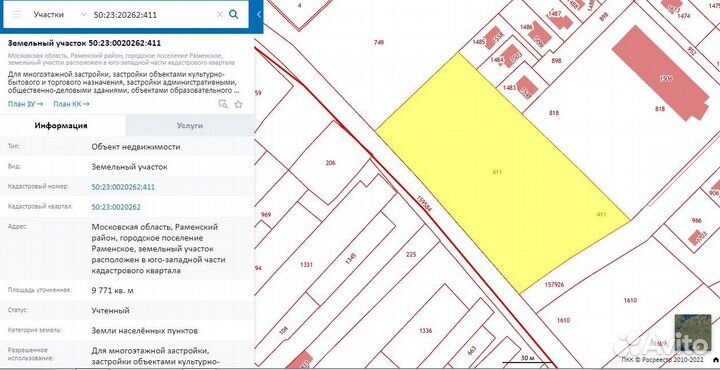Open the План КК link
Viewport: 720px width, 370px height.
71,104
